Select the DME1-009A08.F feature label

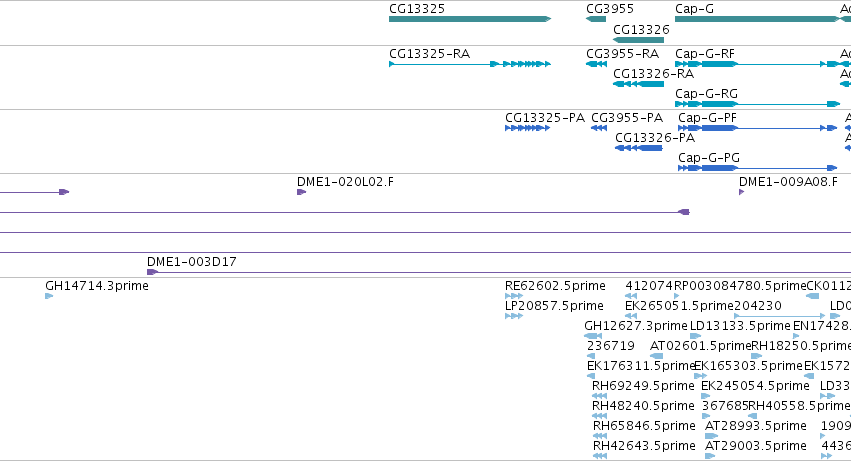(x=788, y=182)
